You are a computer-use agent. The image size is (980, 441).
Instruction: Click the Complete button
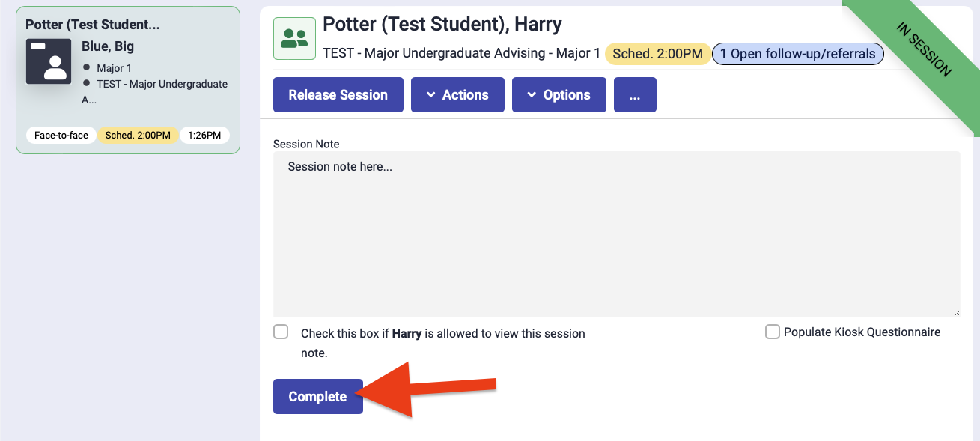pos(317,396)
